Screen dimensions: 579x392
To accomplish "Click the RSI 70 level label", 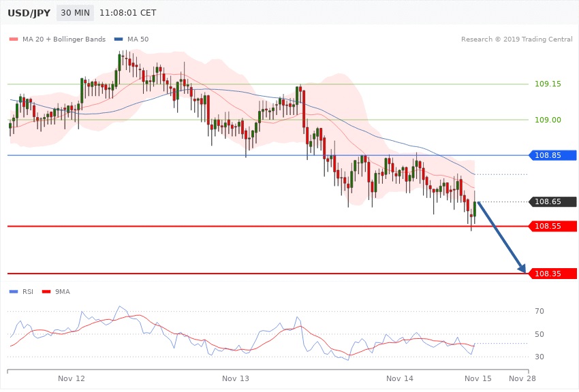I will (539, 312).
